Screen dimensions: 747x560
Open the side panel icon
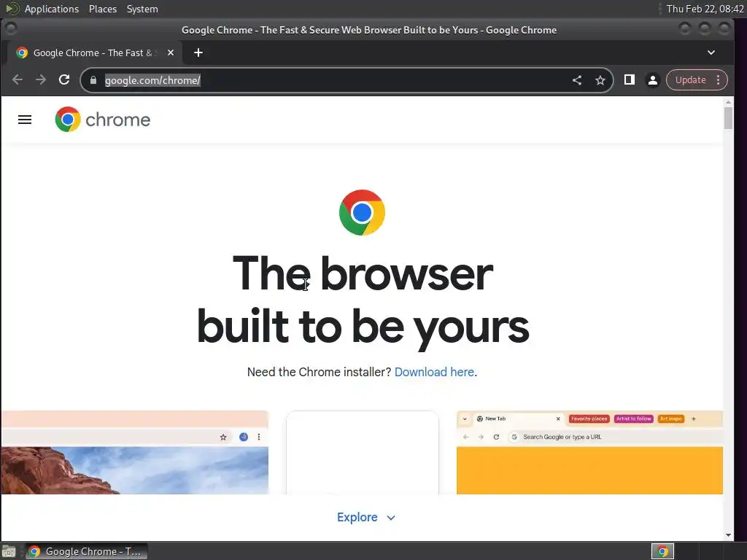point(630,80)
